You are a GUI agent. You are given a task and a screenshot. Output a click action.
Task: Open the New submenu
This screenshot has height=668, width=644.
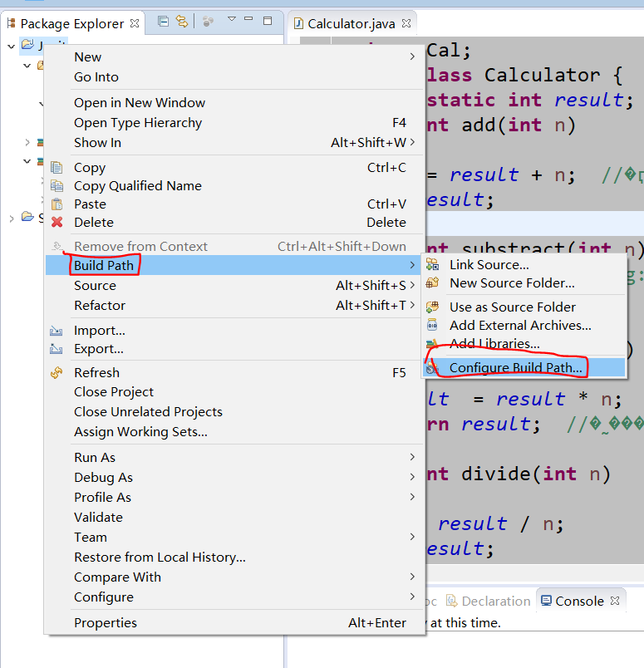[x=234, y=56]
